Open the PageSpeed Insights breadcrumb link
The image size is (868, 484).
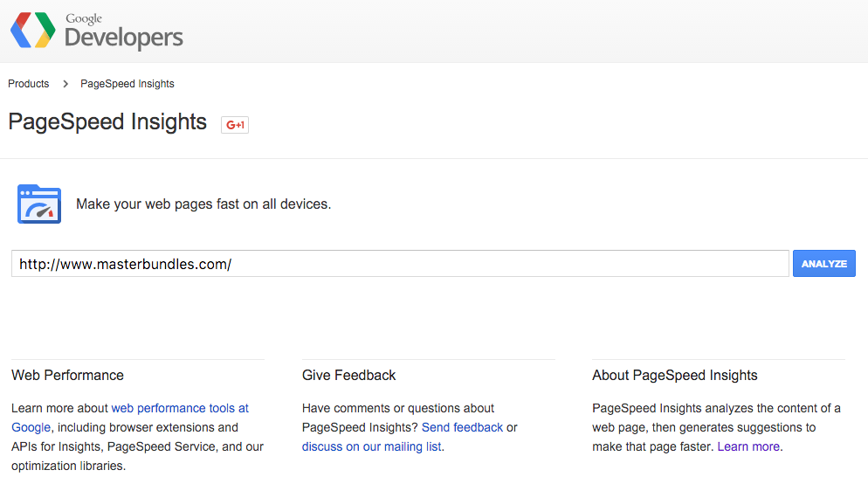pos(127,84)
